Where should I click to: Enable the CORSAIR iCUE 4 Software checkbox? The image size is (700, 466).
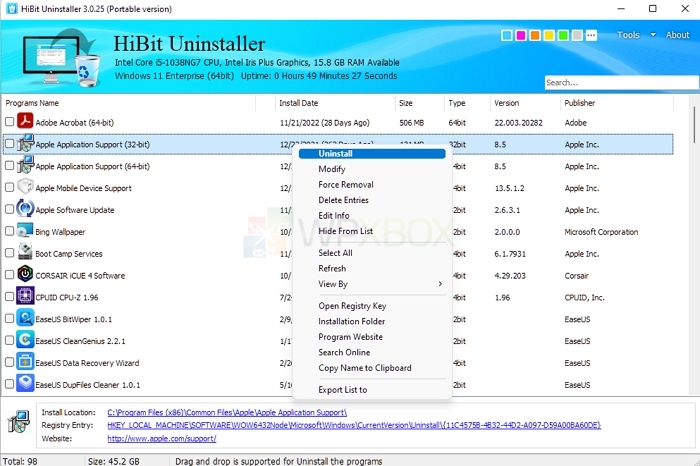pos(9,275)
